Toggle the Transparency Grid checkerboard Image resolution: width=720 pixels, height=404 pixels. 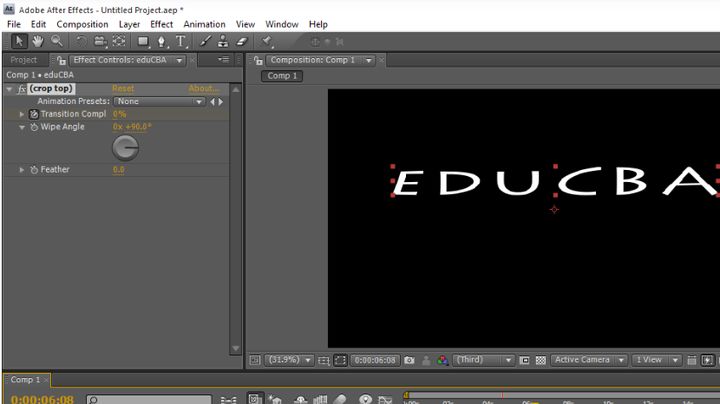tap(541, 360)
